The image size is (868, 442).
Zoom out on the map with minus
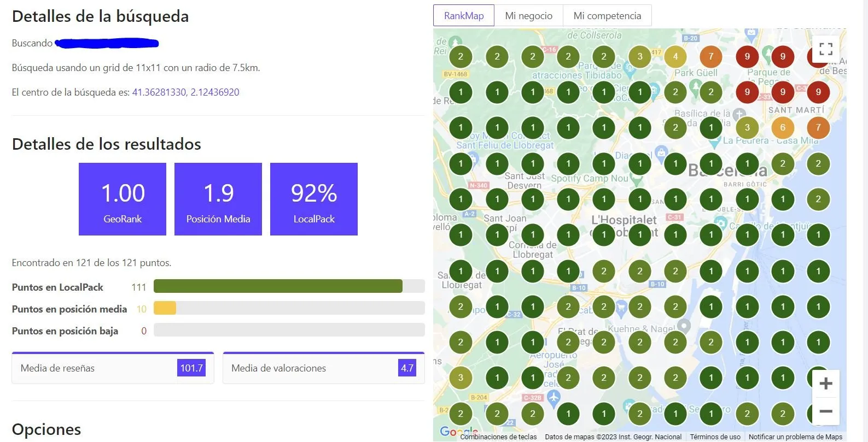coord(826,411)
